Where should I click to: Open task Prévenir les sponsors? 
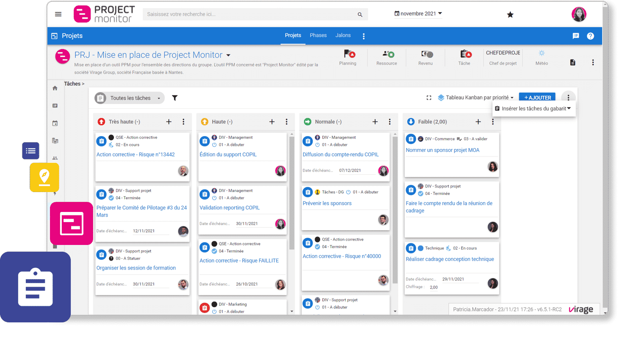(327, 203)
